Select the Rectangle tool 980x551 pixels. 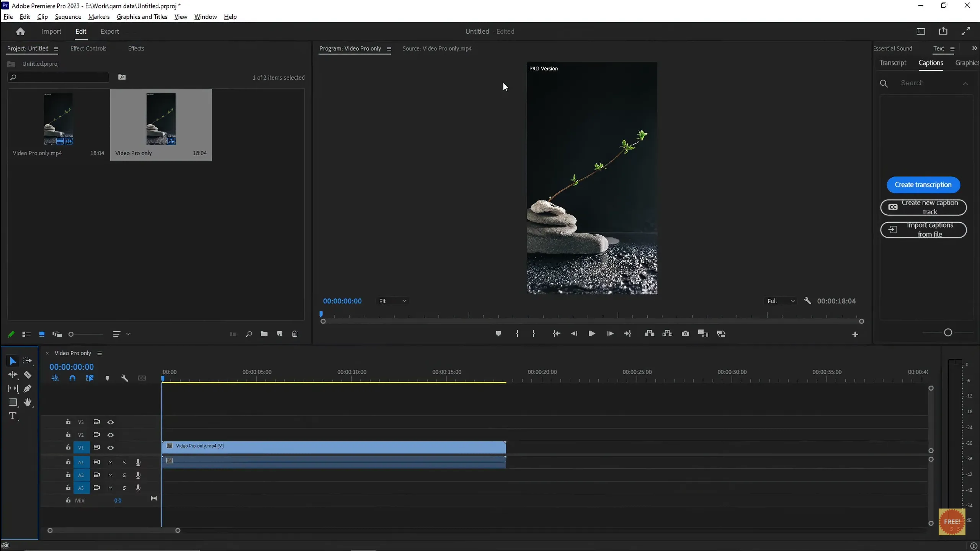pos(13,402)
